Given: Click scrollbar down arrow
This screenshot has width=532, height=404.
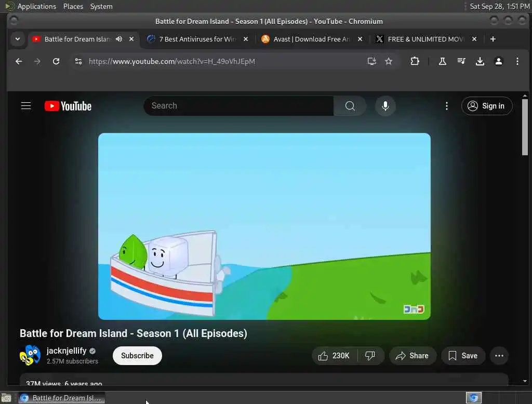Looking at the screenshot, I should coord(525,381).
